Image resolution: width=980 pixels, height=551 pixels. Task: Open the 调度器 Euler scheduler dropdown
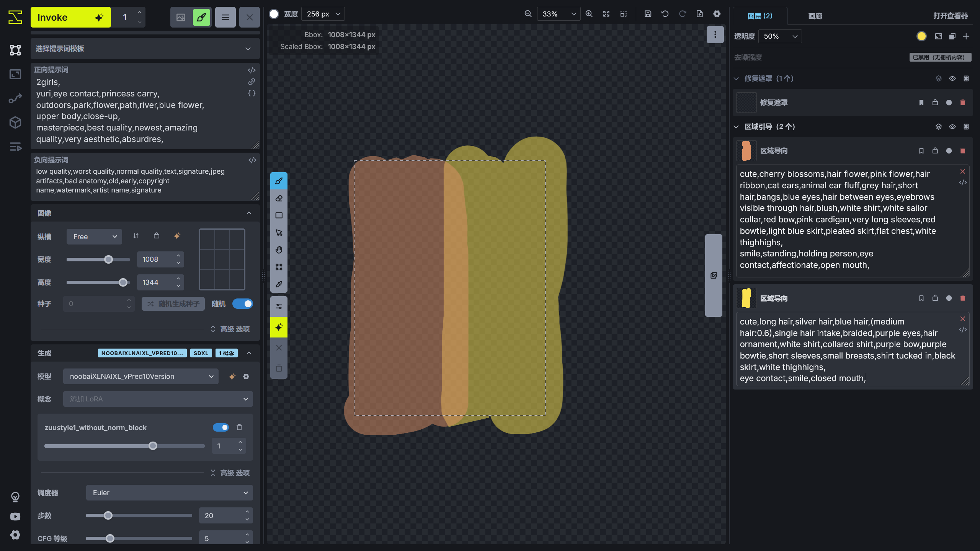[x=169, y=493]
